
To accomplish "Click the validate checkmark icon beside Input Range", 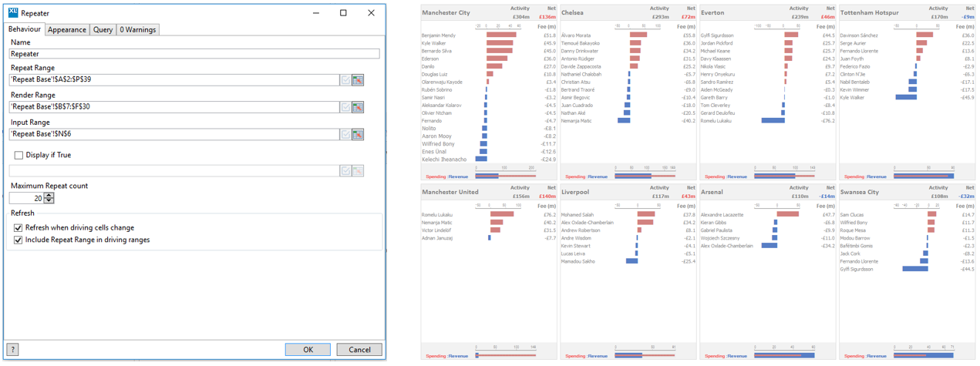I will tap(345, 134).
